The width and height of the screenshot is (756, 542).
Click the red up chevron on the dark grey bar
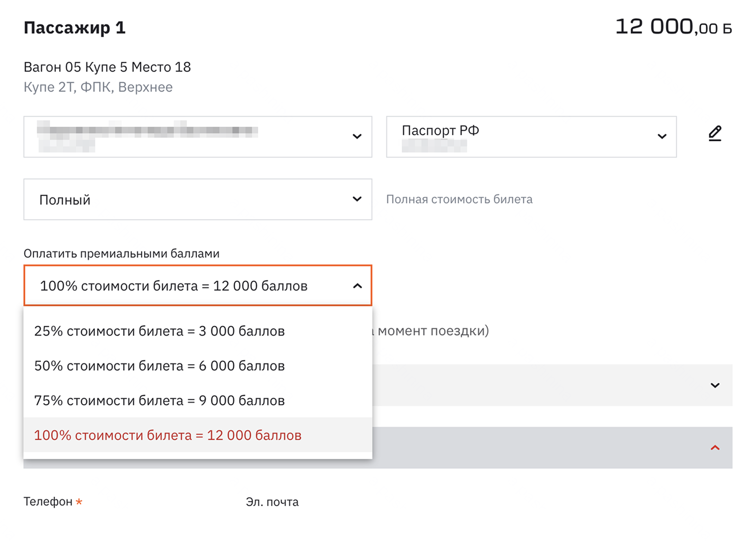point(715,448)
